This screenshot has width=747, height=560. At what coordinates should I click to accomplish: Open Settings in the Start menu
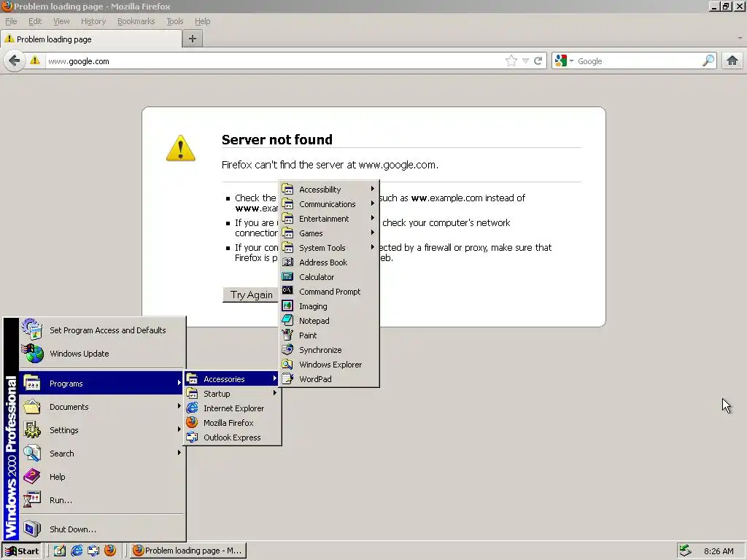coord(101,430)
